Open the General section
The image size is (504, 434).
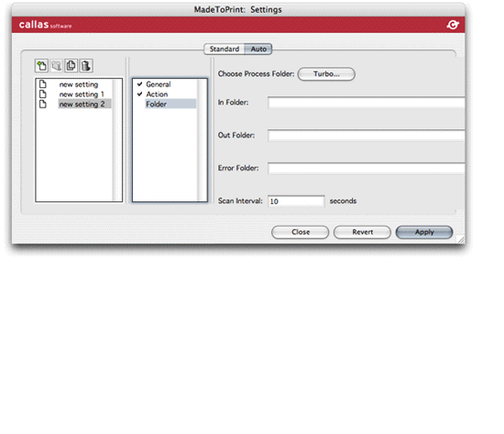[x=159, y=84]
